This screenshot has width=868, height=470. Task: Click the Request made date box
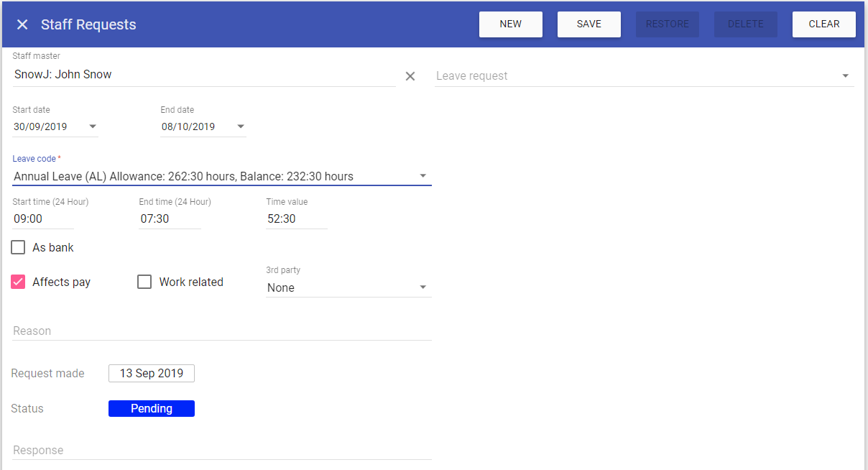[x=151, y=374]
